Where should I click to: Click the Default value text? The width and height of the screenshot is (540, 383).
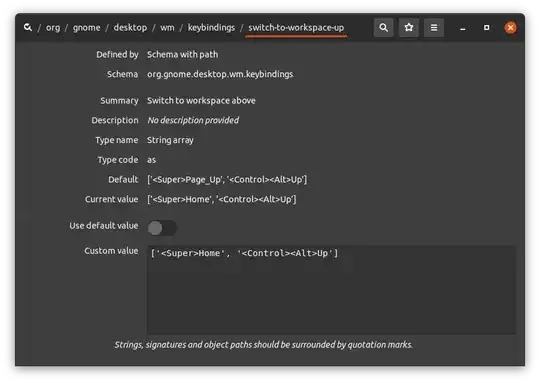pos(227,179)
